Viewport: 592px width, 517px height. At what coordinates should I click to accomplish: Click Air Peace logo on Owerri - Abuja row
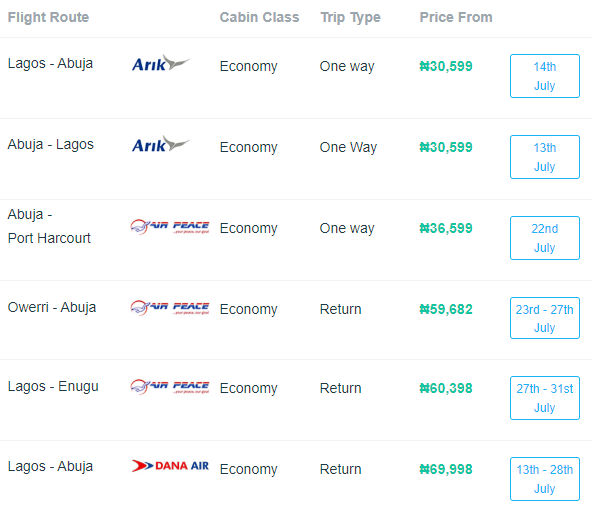170,307
